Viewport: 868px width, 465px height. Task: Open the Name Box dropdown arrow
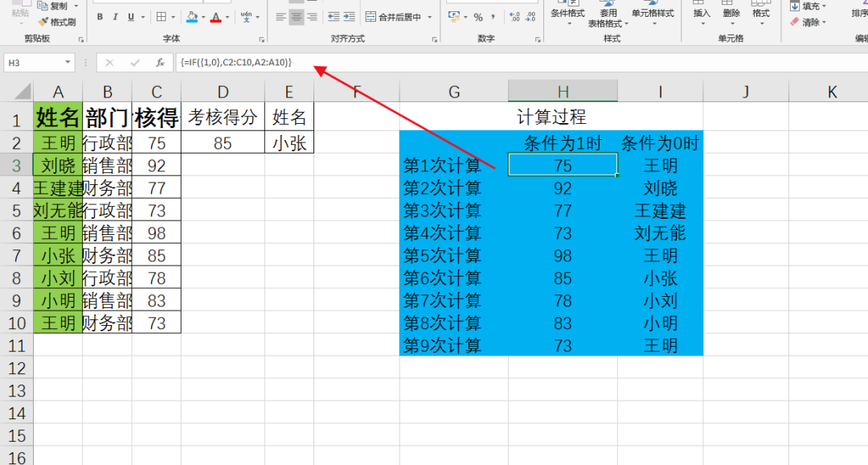pyautogui.click(x=68, y=62)
